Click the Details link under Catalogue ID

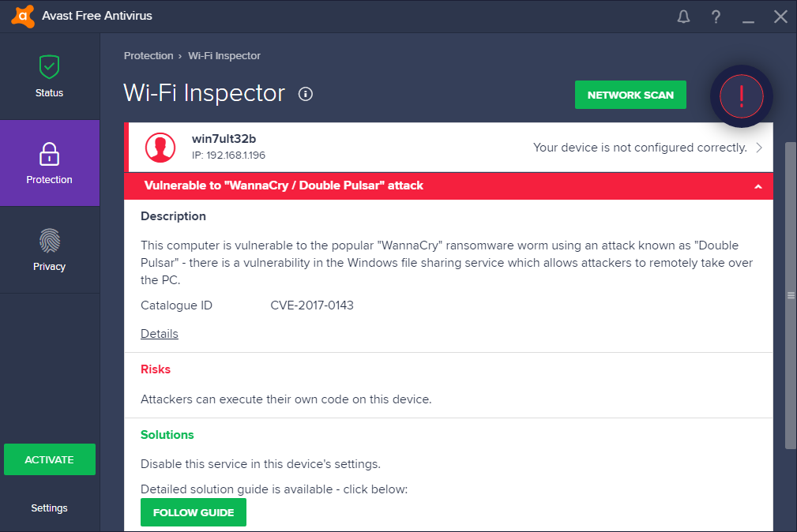159,333
